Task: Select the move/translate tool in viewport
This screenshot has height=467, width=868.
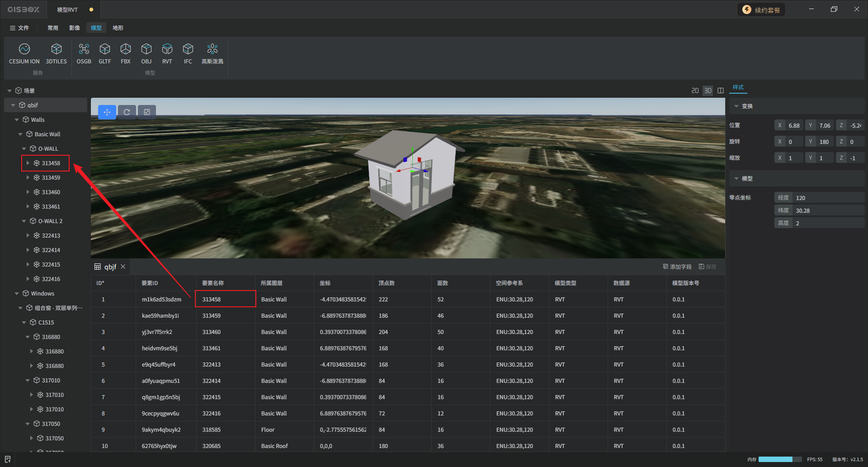Action: (x=107, y=112)
